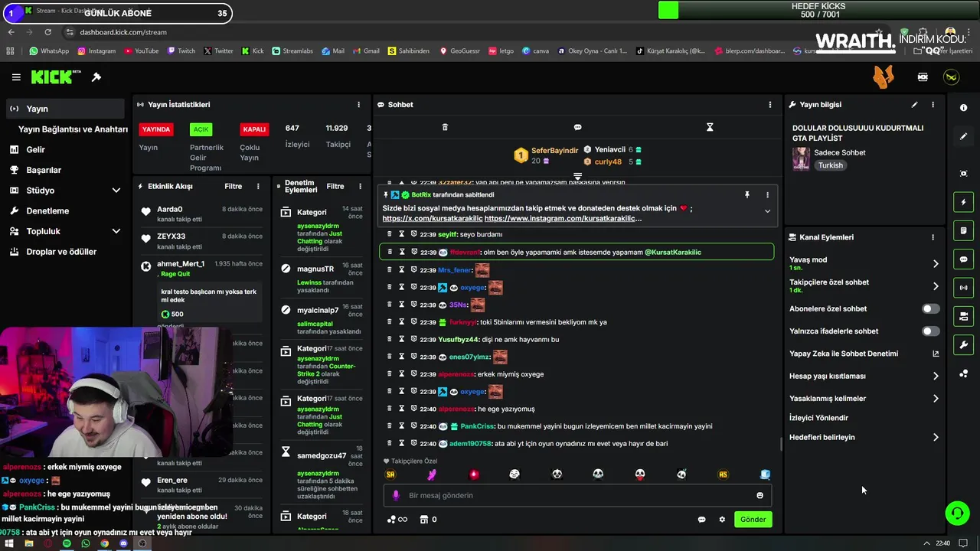The width and height of the screenshot is (980, 551).
Task: Open the emoji picker in message box
Action: click(x=759, y=495)
